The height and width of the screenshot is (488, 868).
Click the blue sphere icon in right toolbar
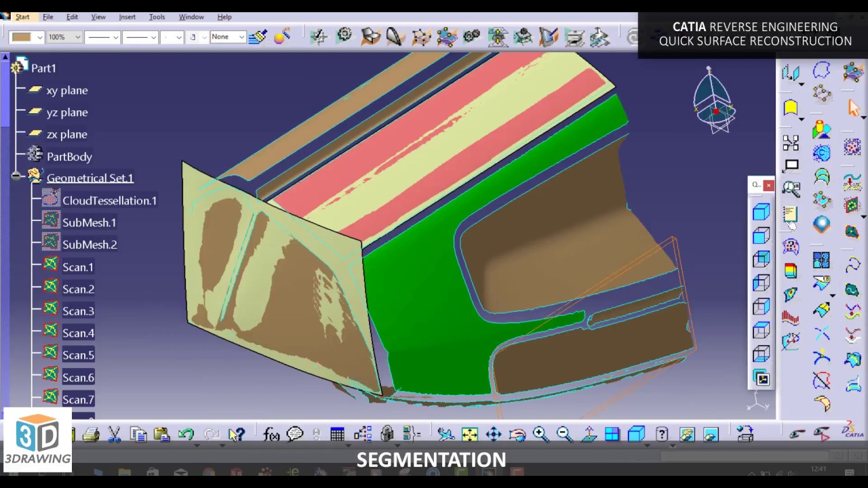pyautogui.click(x=822, y=224)
